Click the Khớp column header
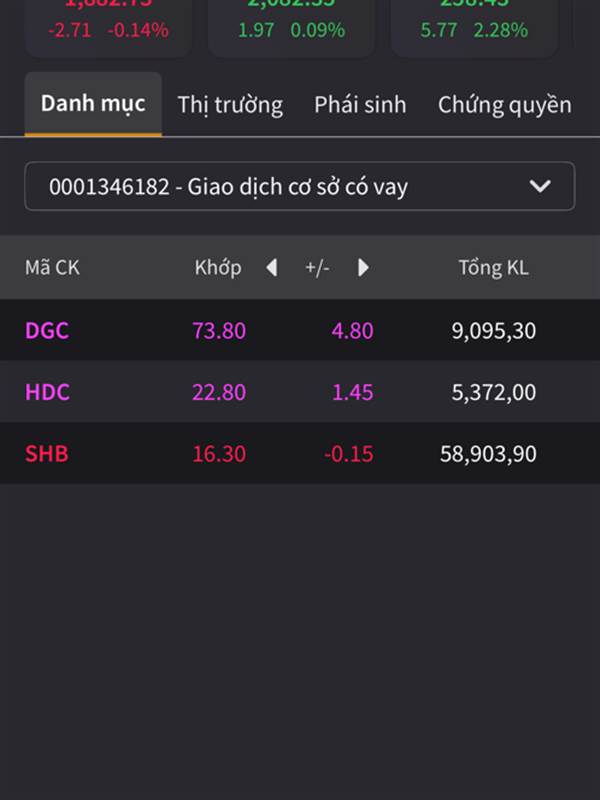 (218, 268)
